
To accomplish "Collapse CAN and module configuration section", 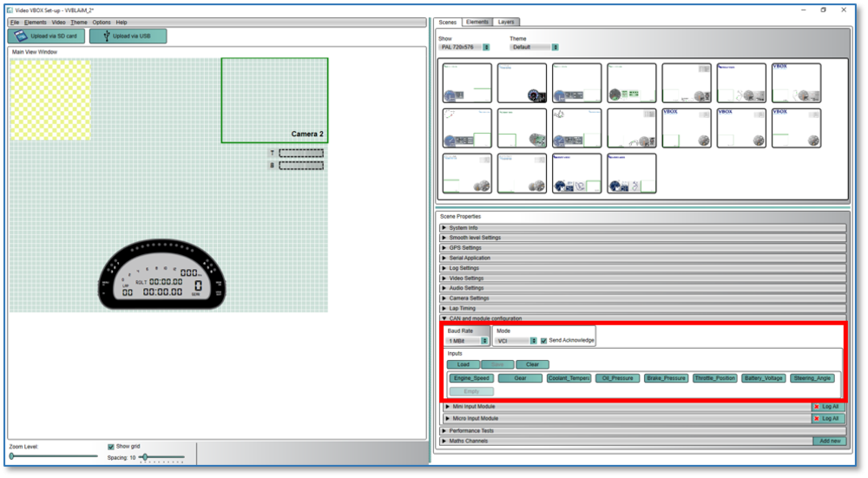I will 643,318.
